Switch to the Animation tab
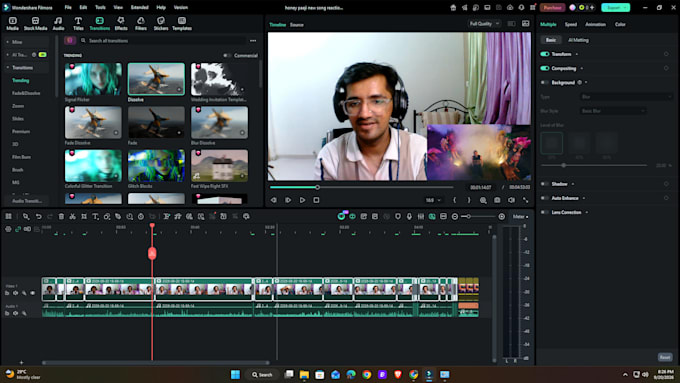 tap(595, 24)
